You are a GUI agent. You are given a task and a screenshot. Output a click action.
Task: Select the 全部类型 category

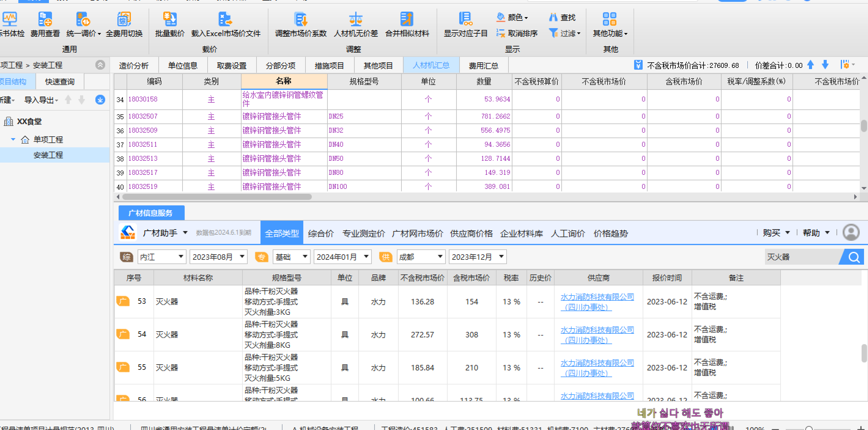[282, 233]
